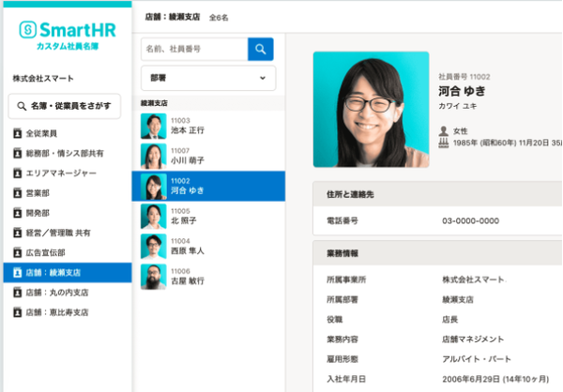The image size is (563, 392).
Task: Click the 綾瀬支店 group header in list
Action: tap(208, 103)
